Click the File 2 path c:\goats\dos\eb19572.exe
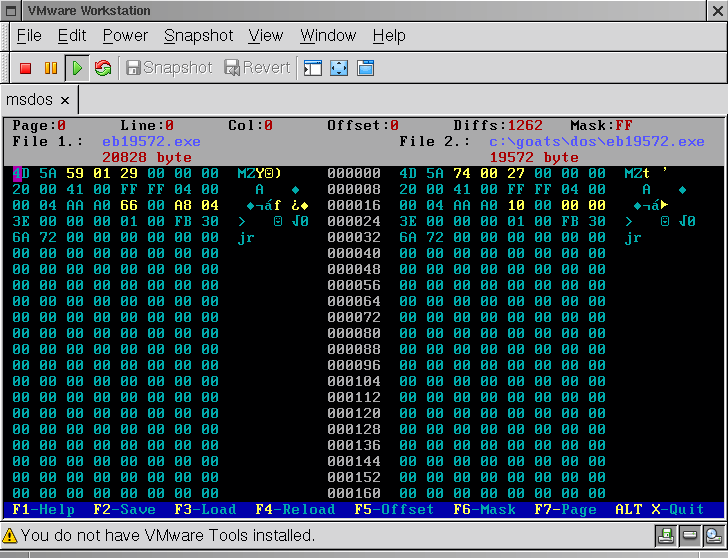Viewport: 728px width, 558px height. (597, 142)
